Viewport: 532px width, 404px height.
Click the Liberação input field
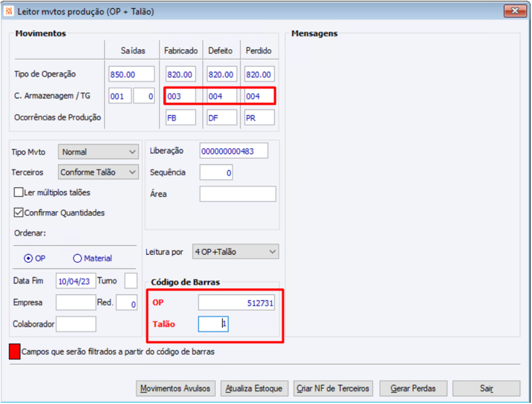(234, 151)
